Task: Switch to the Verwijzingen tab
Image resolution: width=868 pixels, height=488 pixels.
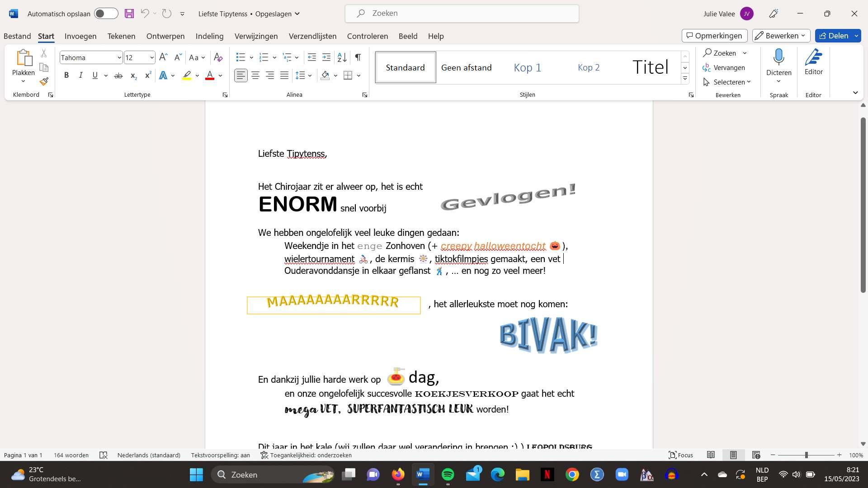Action: 256,36
